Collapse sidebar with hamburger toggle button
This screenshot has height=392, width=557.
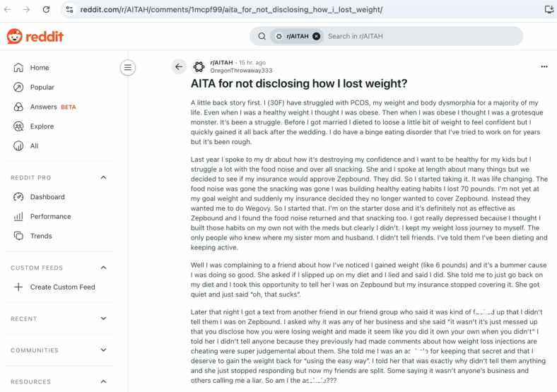128,68
